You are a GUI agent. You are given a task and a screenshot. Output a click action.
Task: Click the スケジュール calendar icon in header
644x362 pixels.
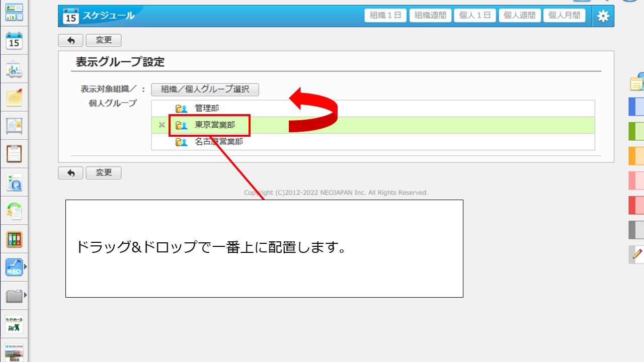coord(71,16)
